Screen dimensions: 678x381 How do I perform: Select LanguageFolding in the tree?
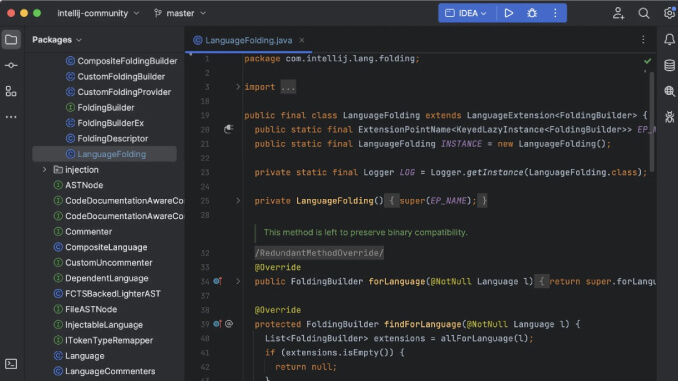click(x=104, y=154)
